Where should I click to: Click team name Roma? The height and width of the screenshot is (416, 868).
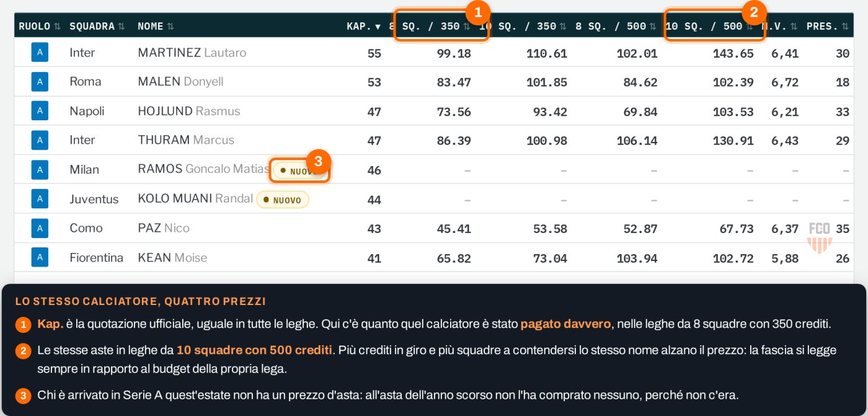coord(86,82)
